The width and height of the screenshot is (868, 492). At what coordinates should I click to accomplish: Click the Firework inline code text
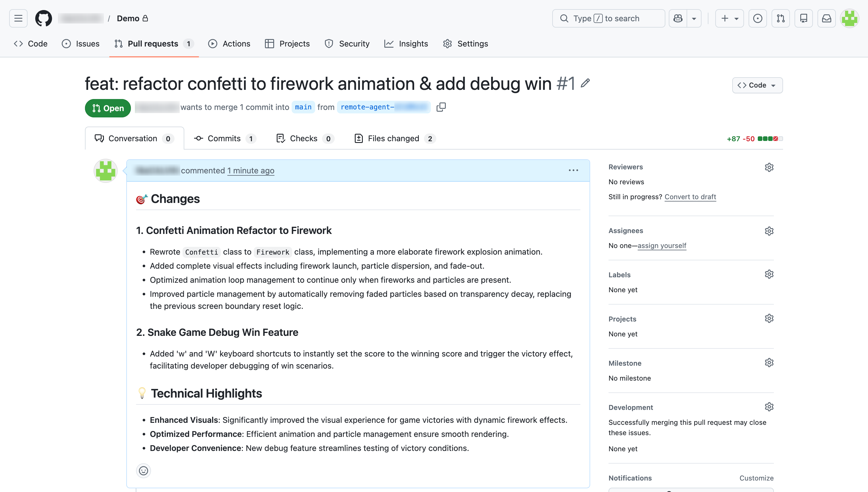(x=273, y=252)
